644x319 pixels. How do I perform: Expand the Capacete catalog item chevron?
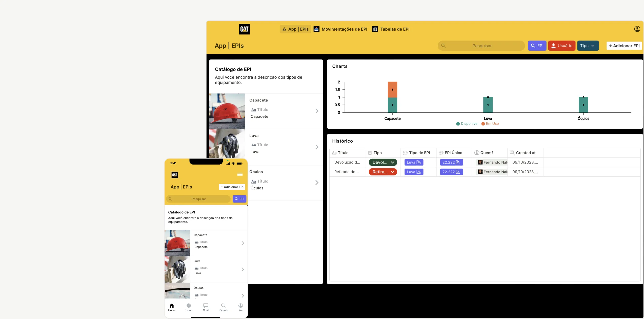pyautogui.click(x=317, y=111)
